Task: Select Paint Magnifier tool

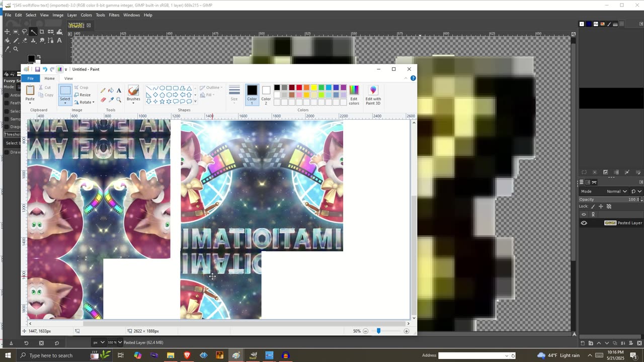Action: click(119, 100)
